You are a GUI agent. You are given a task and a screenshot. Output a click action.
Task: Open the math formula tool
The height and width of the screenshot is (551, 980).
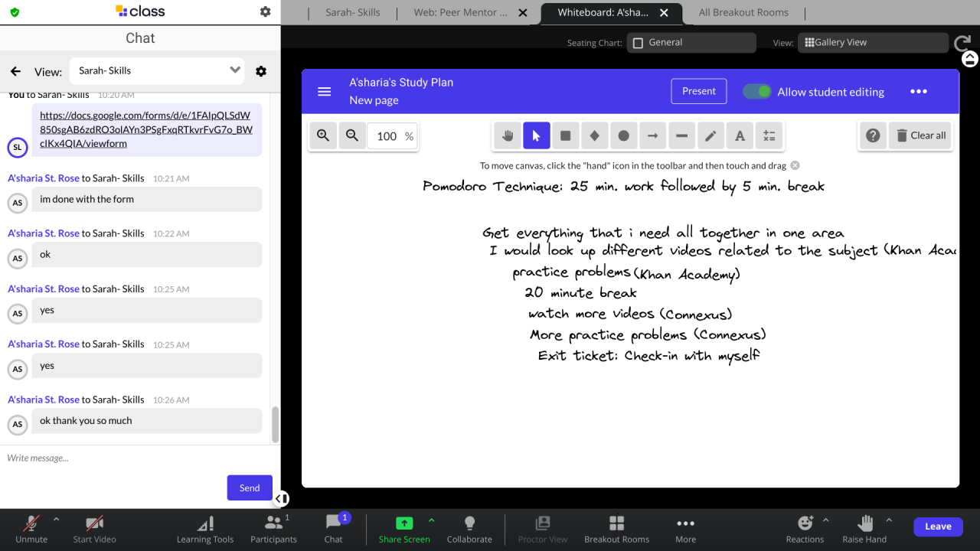769,135
